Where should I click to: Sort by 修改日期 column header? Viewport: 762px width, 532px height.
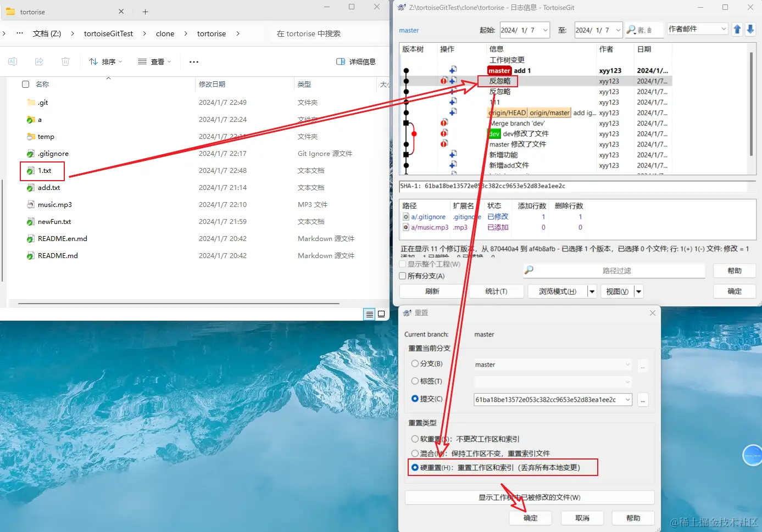(x=212, y=84)
